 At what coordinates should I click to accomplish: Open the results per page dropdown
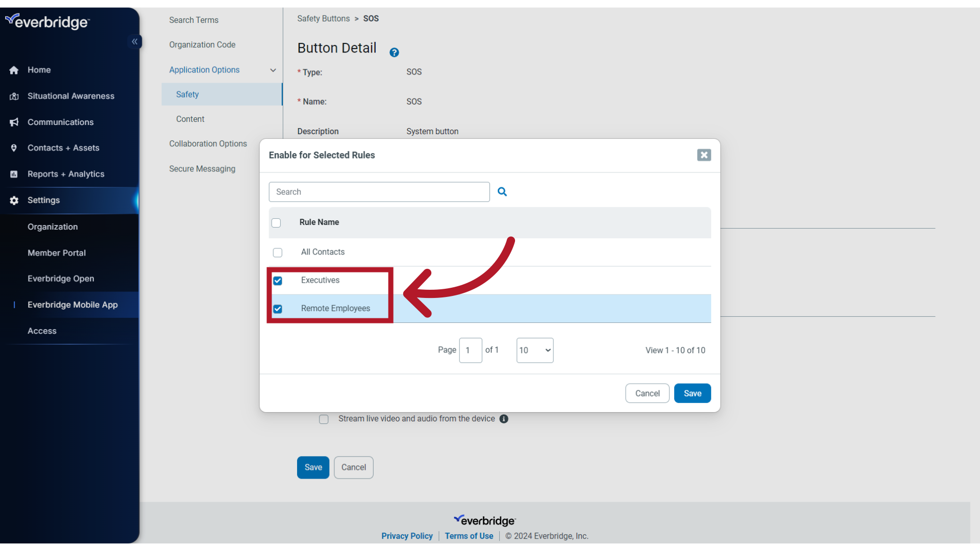[x=534, y=350]
